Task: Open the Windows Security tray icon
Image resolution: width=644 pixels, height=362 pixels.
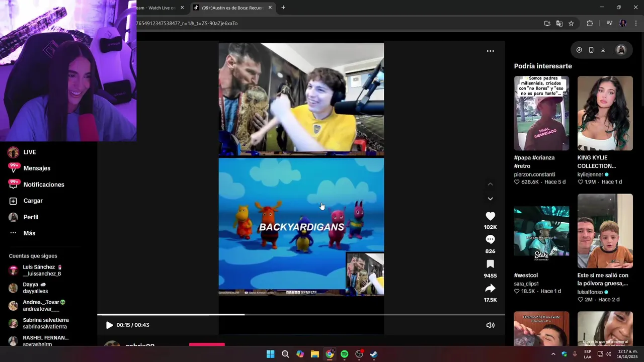Action: (564, 354)
